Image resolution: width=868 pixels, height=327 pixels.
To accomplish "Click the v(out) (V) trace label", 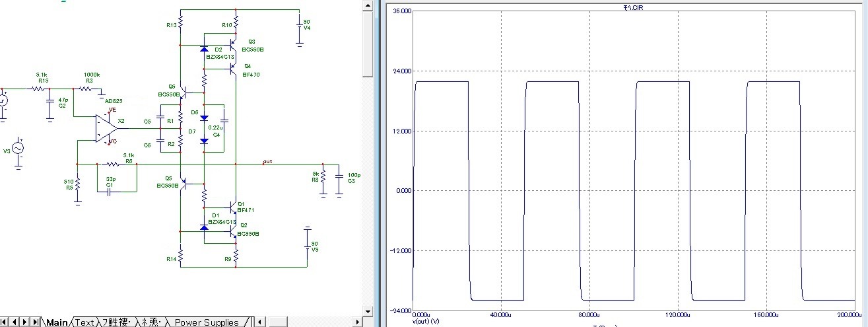I will click(x=425, y=321).
